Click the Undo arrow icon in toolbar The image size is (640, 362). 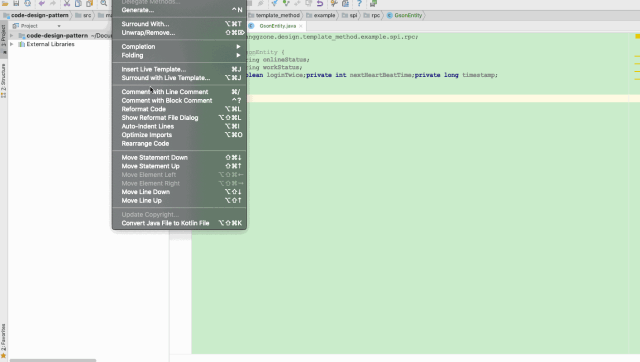(x=42, y=3)
